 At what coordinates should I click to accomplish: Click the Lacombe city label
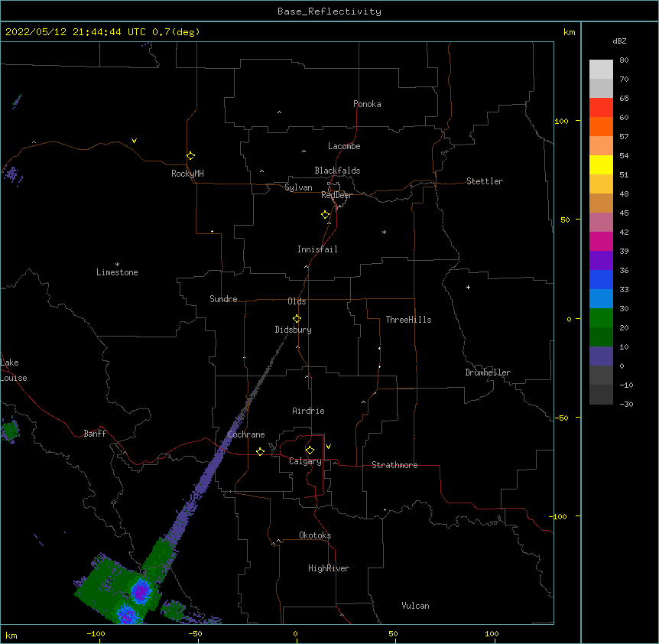pos(344,146)
